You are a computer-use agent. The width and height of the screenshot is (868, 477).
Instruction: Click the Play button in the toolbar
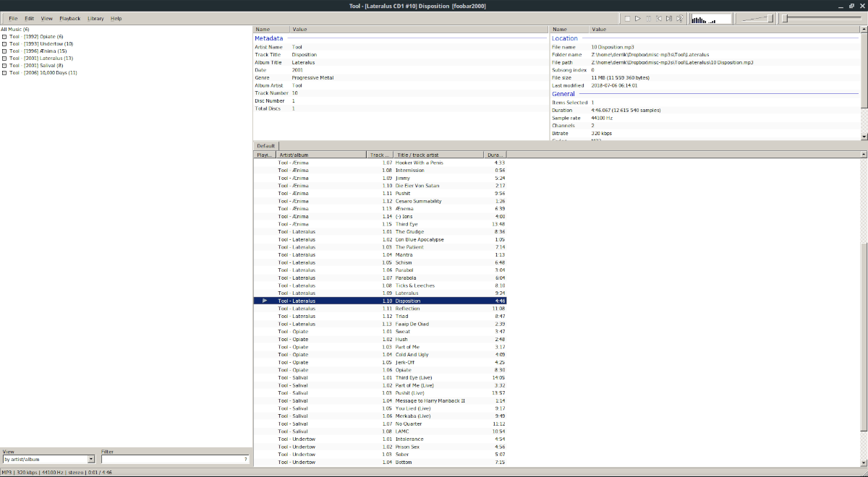pyautogui.click(x=638, y=18)
